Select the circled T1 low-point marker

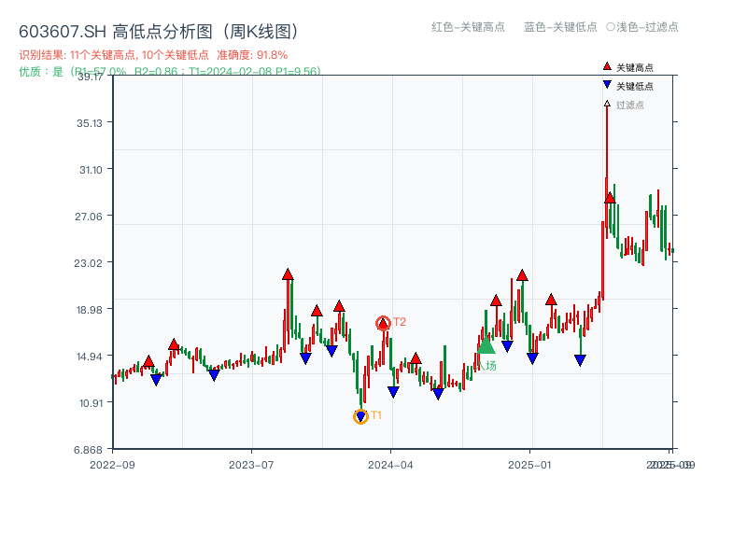(x=360, y=415)
